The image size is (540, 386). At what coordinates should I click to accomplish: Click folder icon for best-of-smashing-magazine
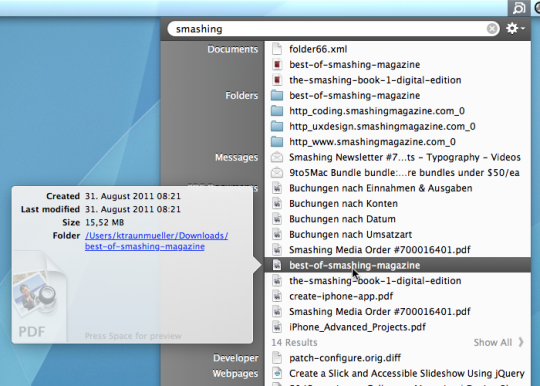click(277, 95)
